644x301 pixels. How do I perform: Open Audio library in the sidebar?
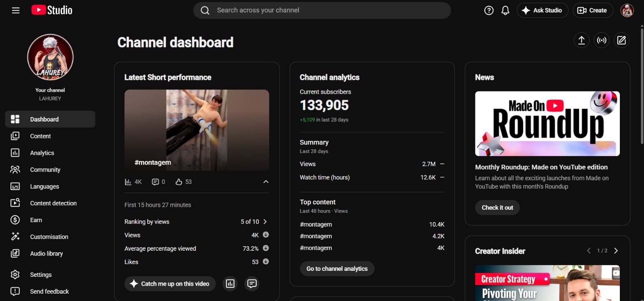(50, 254)
